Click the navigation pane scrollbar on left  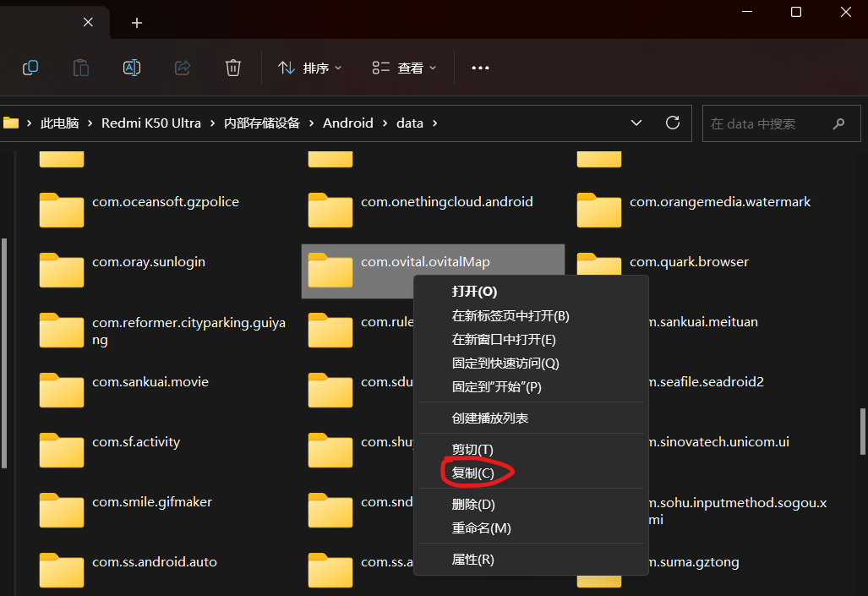click(x=4, y=353)
